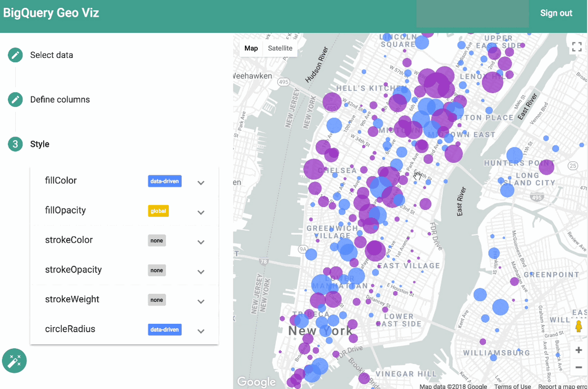Screen dimensions: 588x389
Task: Click the step 3 Style circle indicator
Action: (15, 144)
